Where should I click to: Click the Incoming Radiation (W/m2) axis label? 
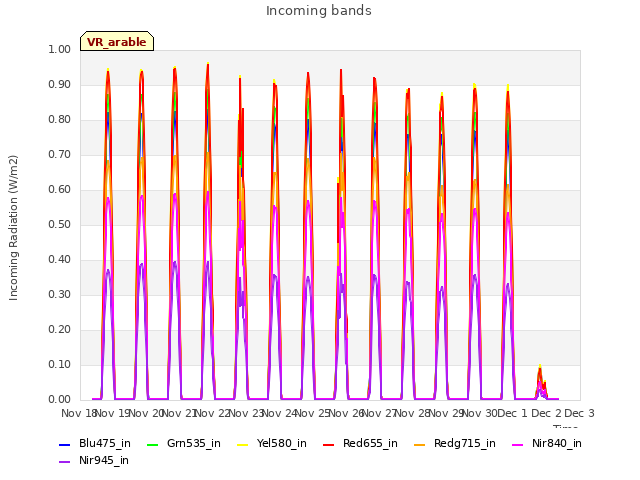[13, 228]
